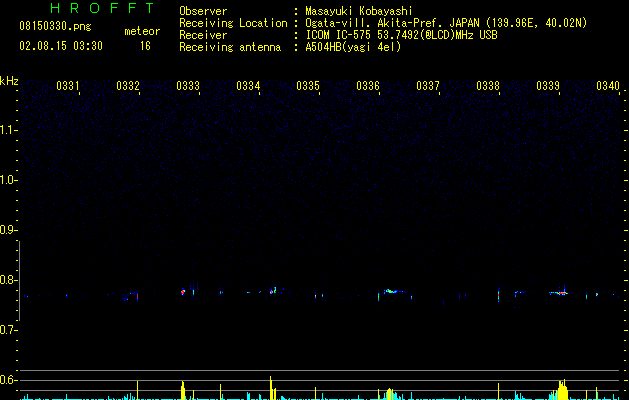Click the yellow power spike before 0333

(x=183, y=390)
